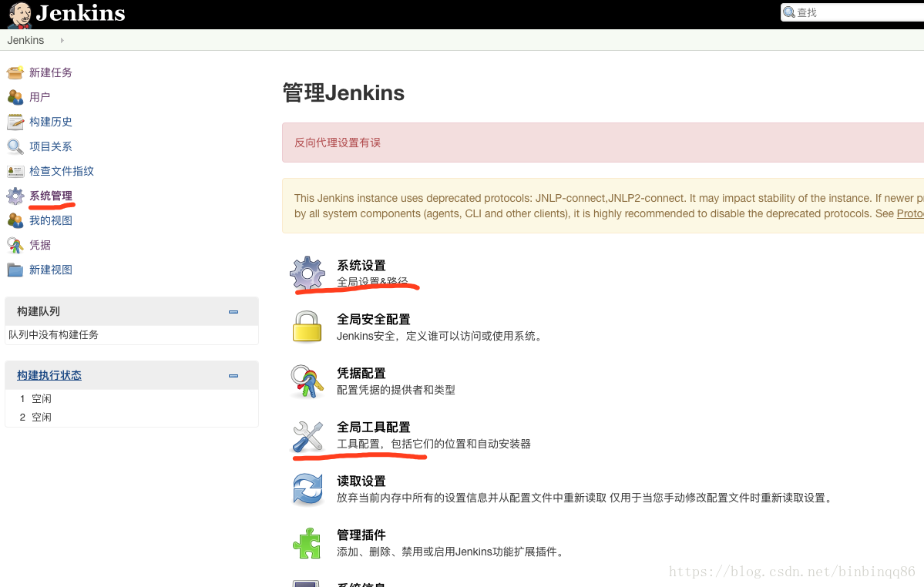The height and width of the screenshot is (587, 924).
Task: Open 系统管理 from the sidebar
Action: (51, 196)
